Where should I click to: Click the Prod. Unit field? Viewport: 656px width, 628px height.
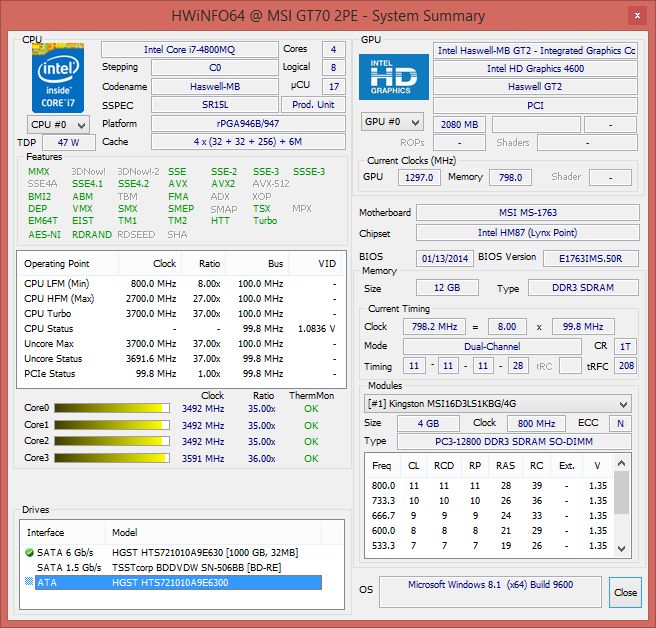pos(313,105)
